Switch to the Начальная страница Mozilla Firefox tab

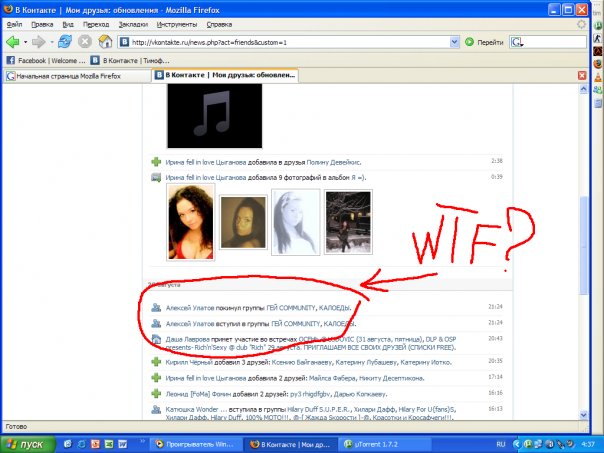[75, 75]
